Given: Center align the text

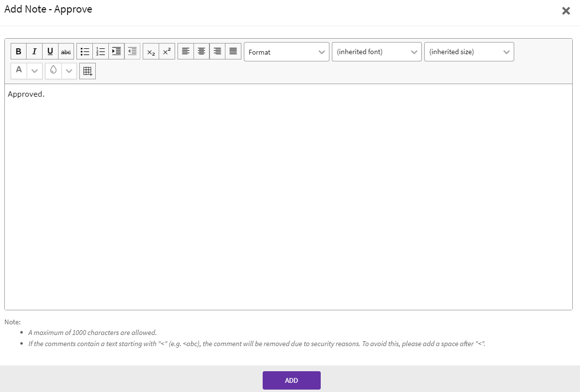Looking at the screenshot, I should click(202, 52).
